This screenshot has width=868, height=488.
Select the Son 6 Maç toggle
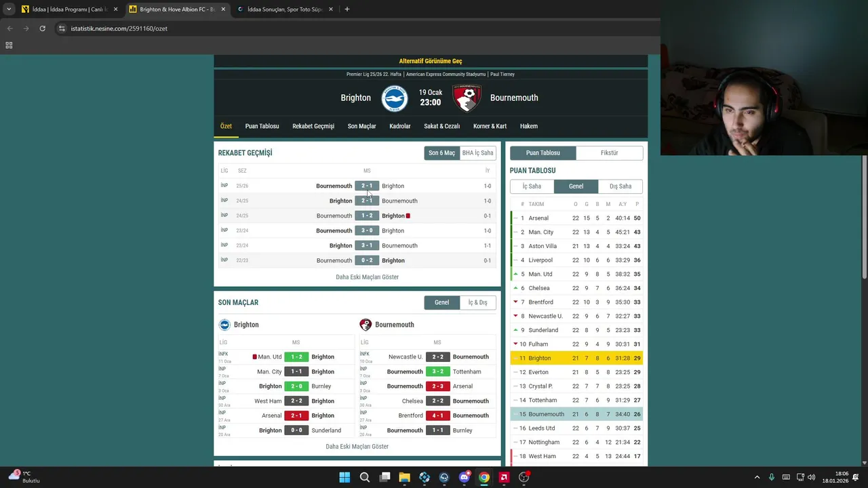point(441,153)
